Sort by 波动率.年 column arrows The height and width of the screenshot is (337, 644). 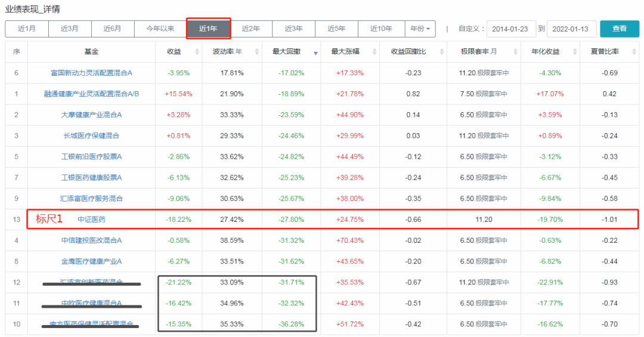[256, 52]
